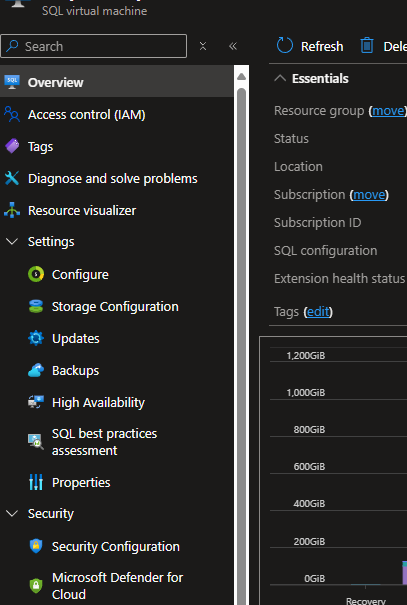The image size is (407, 605).
Task: Collapse the Essentials section caret
Action: [x=280, y=78]
